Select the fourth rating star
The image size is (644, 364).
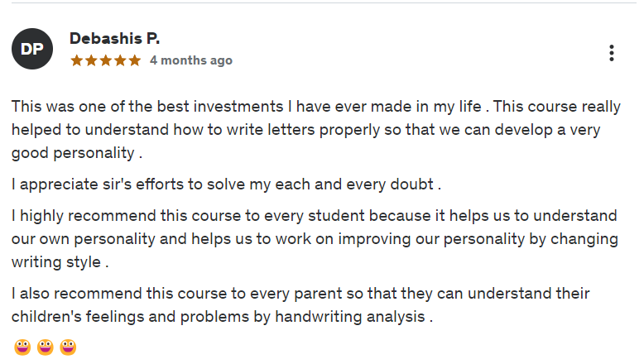120,60
